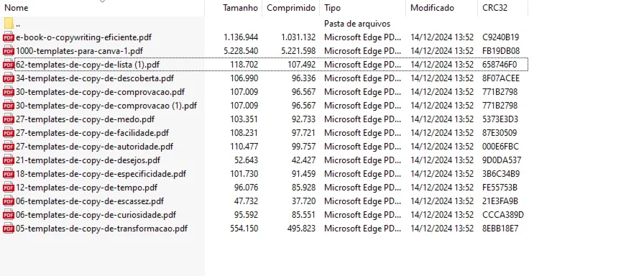The height and width of the screenshot is (276, 644).
Task: Click CRC32 value 87E30509
Action: click(500, 133)
